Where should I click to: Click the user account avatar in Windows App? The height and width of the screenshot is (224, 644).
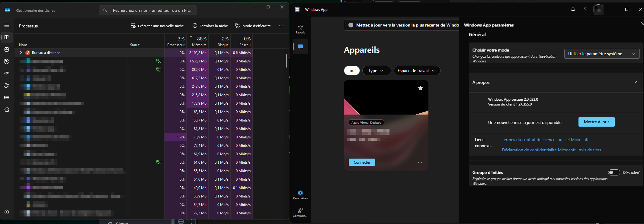point(598,9)
